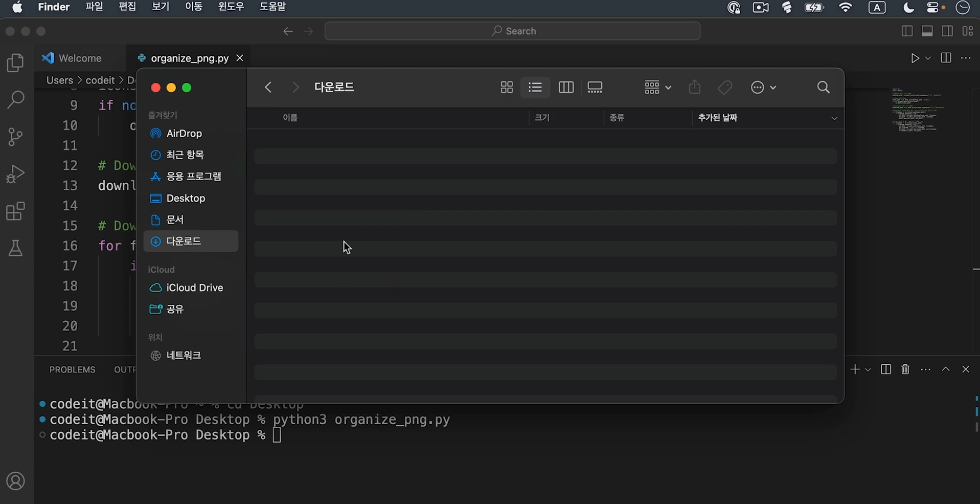Close the VS Code terminal panel
The height and width of the screenshot is (504, 980).
point(966,369)
